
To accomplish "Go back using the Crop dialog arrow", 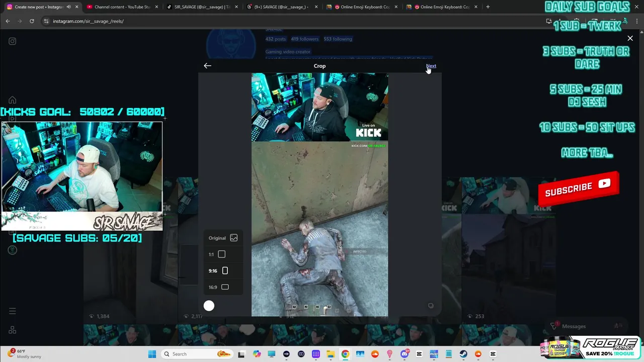I will click(x=207, y=66).
